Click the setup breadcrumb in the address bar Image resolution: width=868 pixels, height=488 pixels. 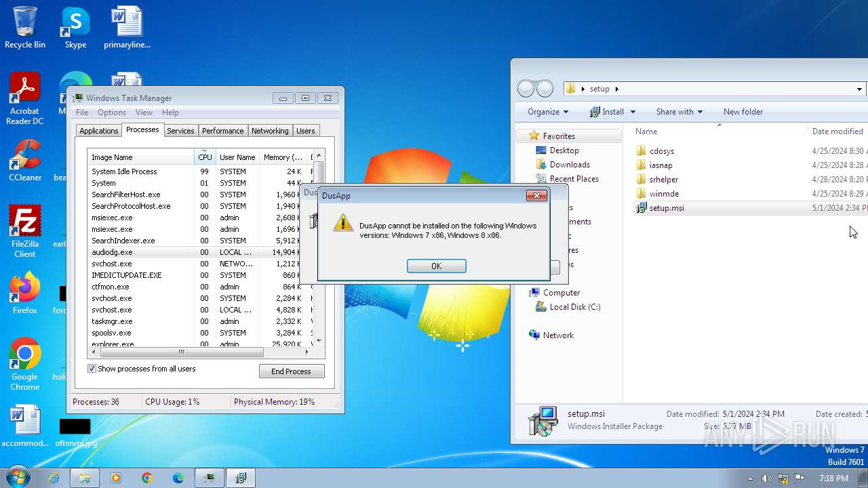[599, 89]
